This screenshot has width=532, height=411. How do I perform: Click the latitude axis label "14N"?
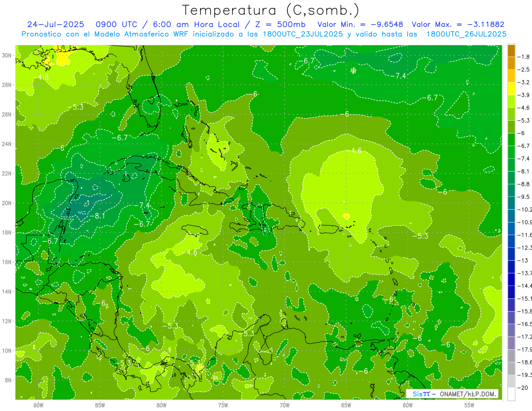7,292
